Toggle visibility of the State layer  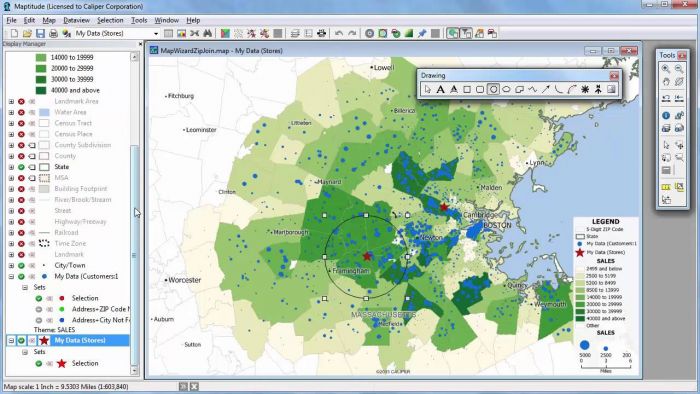point(21,167)
